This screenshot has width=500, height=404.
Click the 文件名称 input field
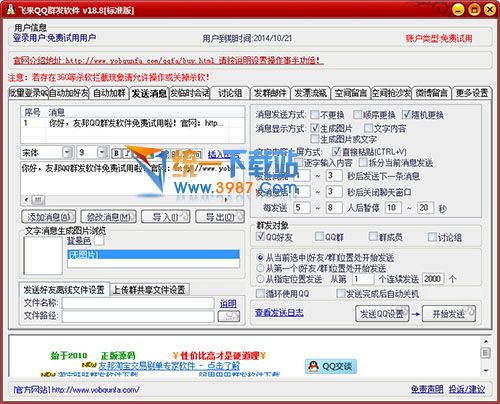(138, 303)
